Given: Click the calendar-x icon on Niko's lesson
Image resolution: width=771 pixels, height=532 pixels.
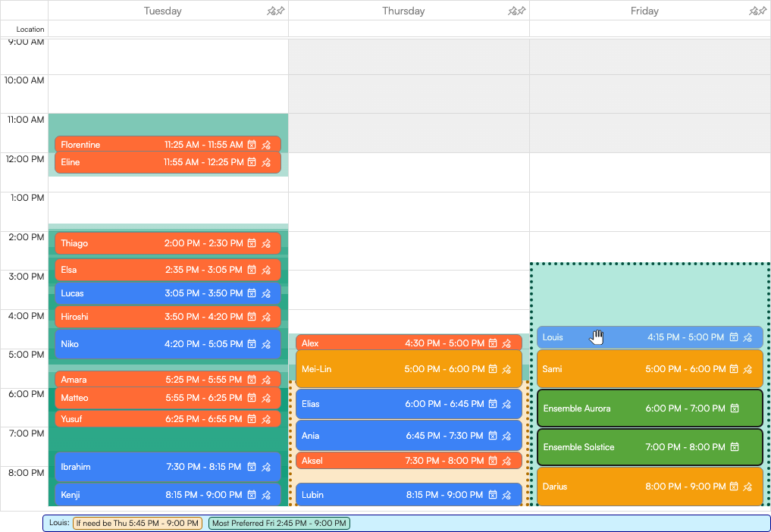Looking at the screenshot, I should [x=252, y=344].
